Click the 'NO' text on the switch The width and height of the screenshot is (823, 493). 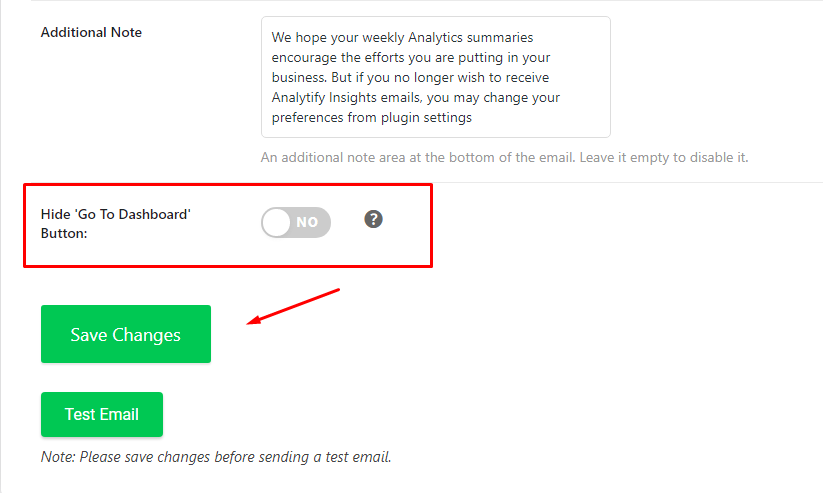click(x=307, y=222)
